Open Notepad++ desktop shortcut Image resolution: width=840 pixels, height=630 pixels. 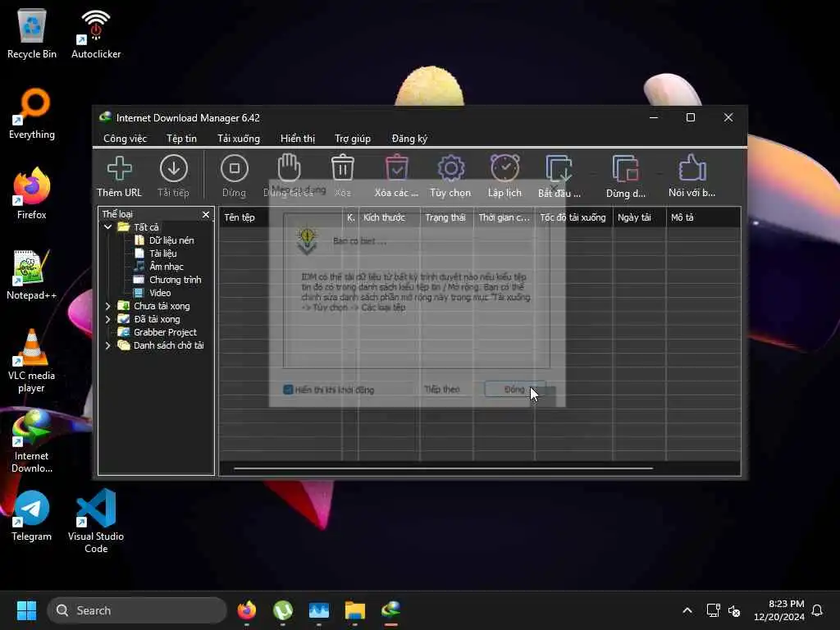tap(32, 274)
